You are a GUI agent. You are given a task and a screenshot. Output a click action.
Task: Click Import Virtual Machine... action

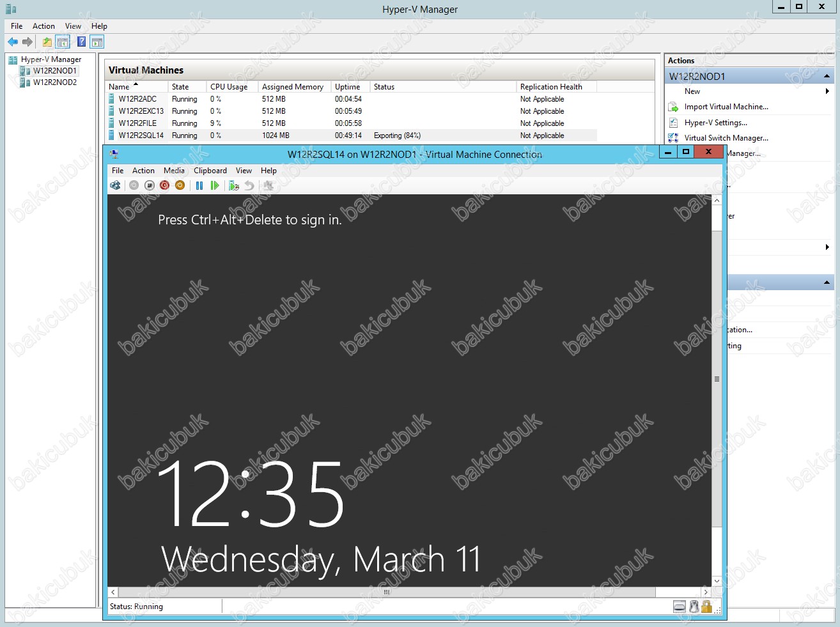click(x=726, y=107)
